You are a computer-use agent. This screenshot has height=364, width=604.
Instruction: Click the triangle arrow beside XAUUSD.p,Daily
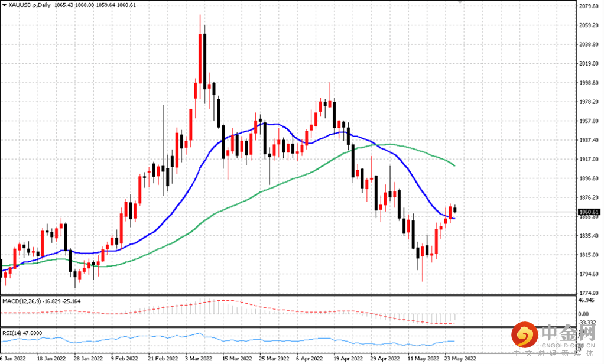pos(4,5)
